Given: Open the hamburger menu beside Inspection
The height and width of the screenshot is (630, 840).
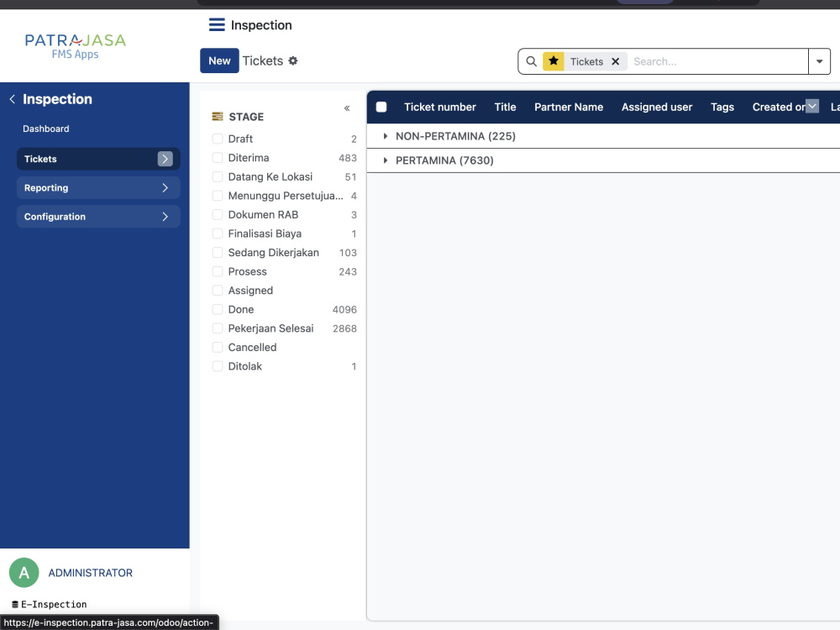Looking at the screenshot, I should (217, 24).
